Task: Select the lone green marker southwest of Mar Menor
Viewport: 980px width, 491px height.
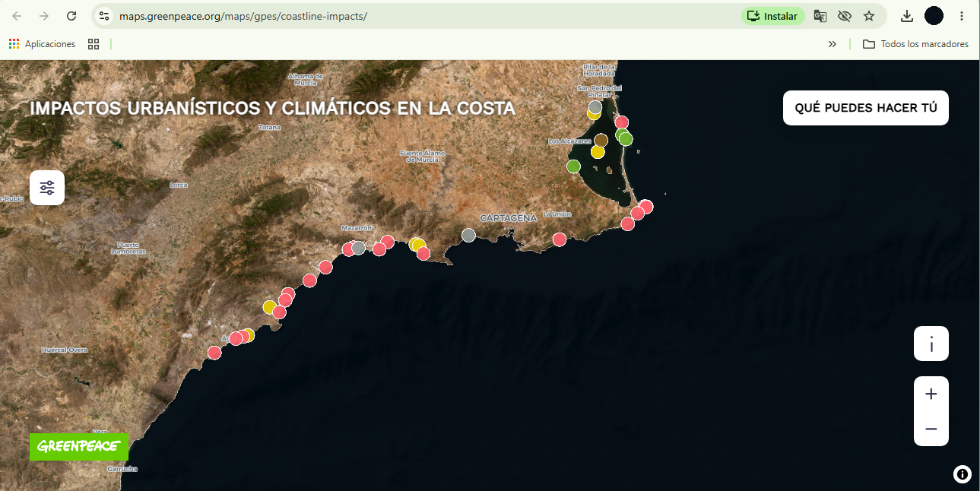Action: pos(573,166)
